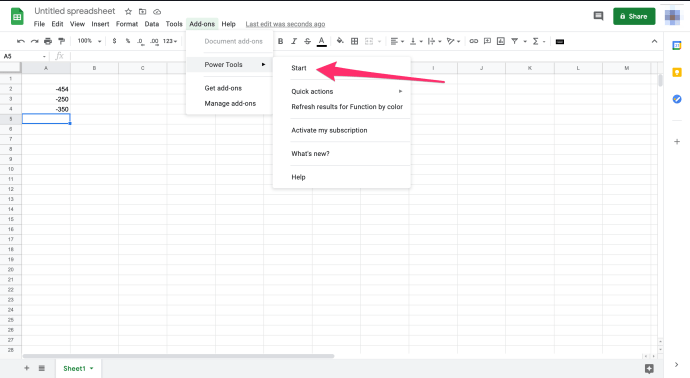Click the Insert chart icon

pyautogui.click(x=501, y=41)
